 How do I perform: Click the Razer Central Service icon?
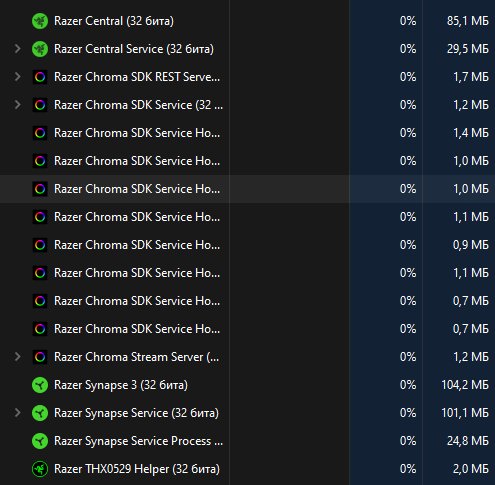click(x=40, y=49)
